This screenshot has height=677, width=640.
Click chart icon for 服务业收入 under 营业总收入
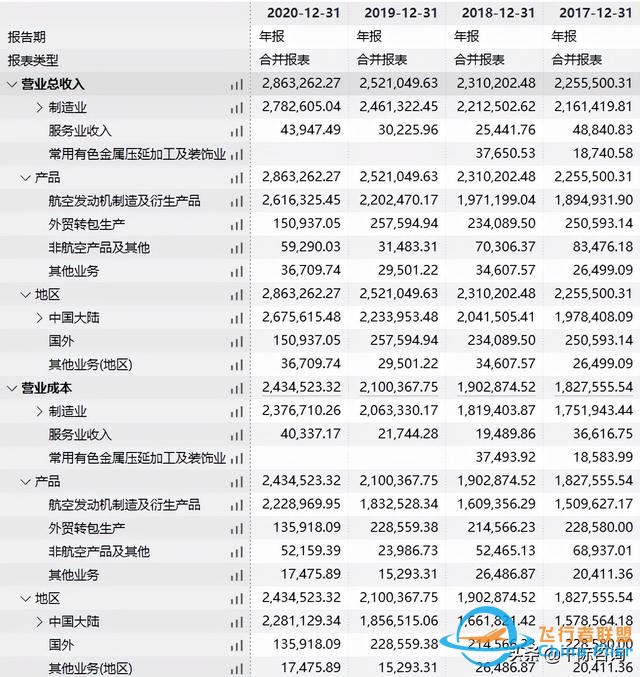pyautogui.click(x=237, y=131)
